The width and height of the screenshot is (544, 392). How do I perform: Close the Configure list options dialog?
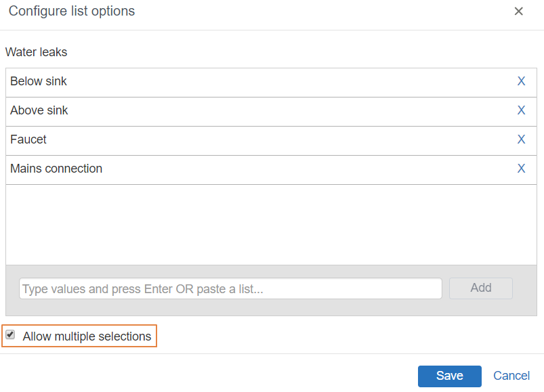point(518,12)
